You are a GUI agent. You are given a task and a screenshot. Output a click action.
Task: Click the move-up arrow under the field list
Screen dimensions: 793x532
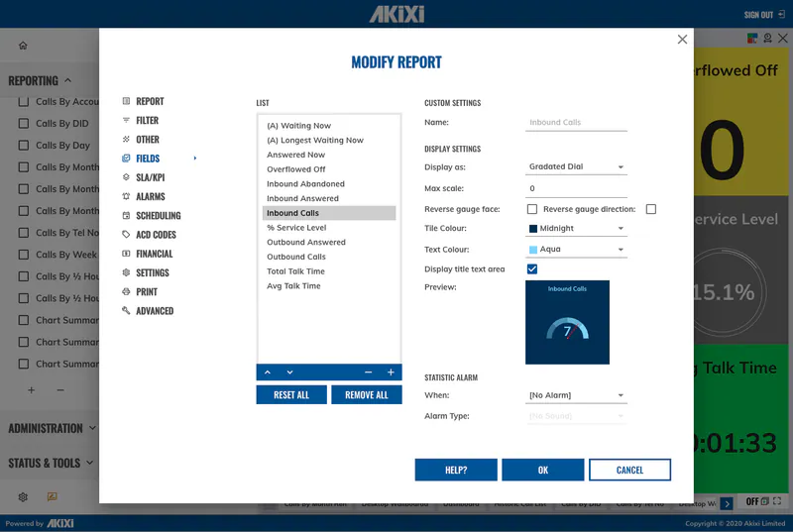[x=268, y=372]
